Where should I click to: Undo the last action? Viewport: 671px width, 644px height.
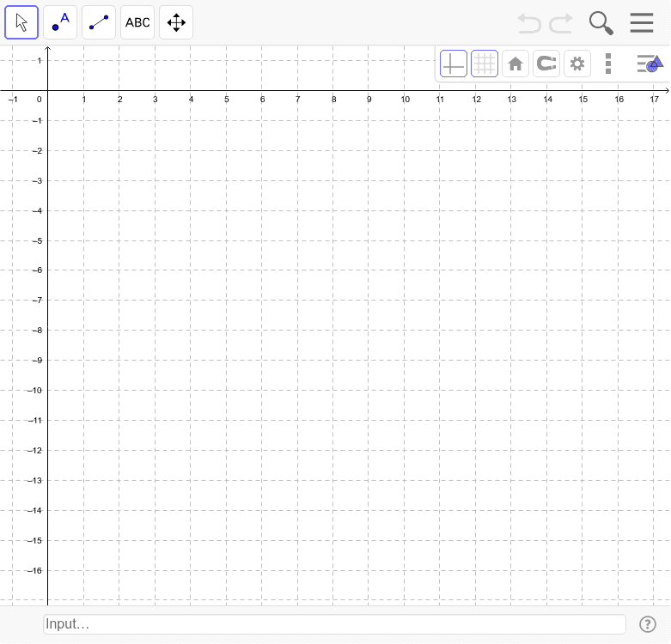click(x=529, y=23)
